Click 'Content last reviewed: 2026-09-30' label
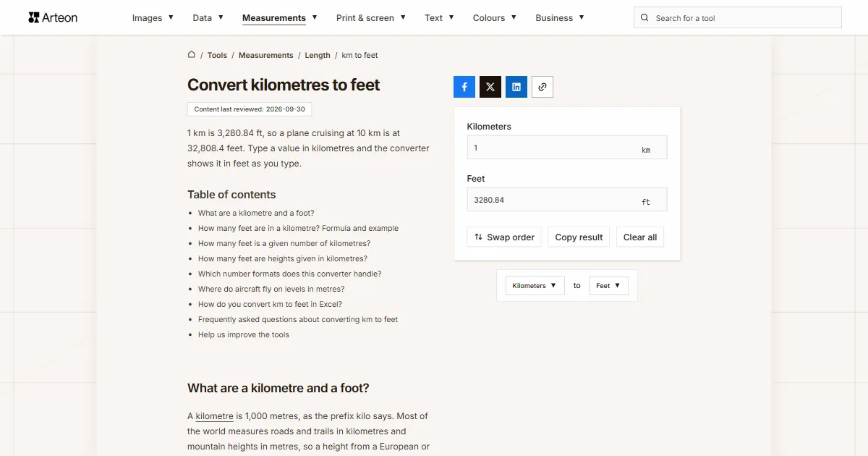The image size is (868, 456). coord(250,109)
